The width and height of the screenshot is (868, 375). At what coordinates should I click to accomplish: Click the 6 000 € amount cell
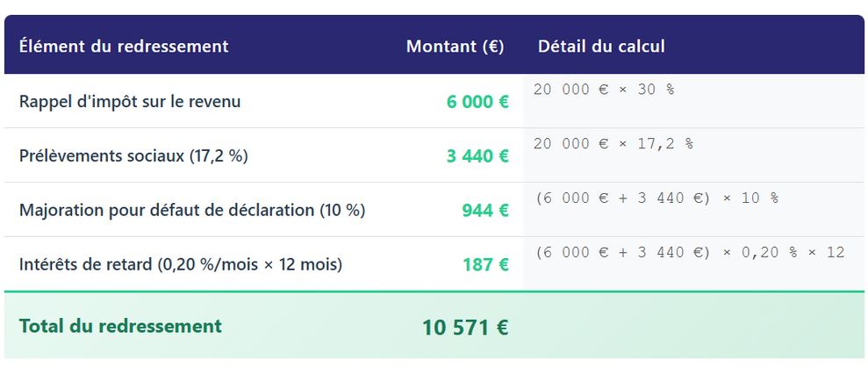(477, 102)
